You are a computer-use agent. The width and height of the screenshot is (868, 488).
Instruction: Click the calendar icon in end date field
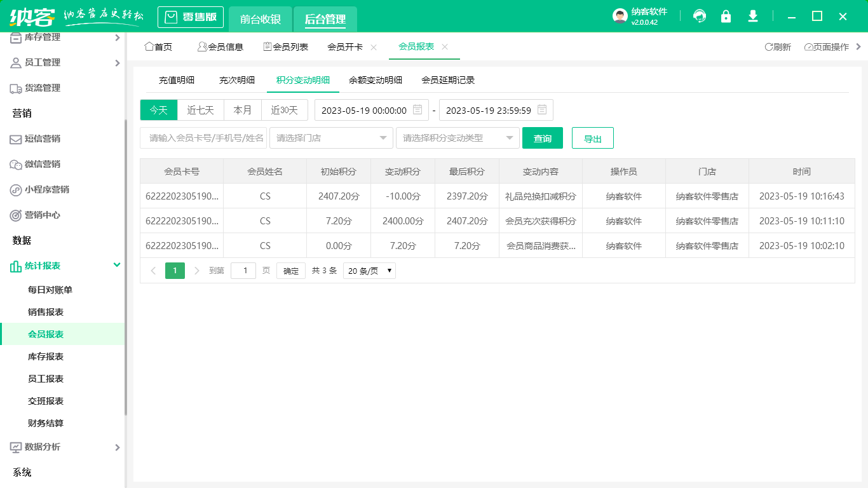(x=542, y=110)
